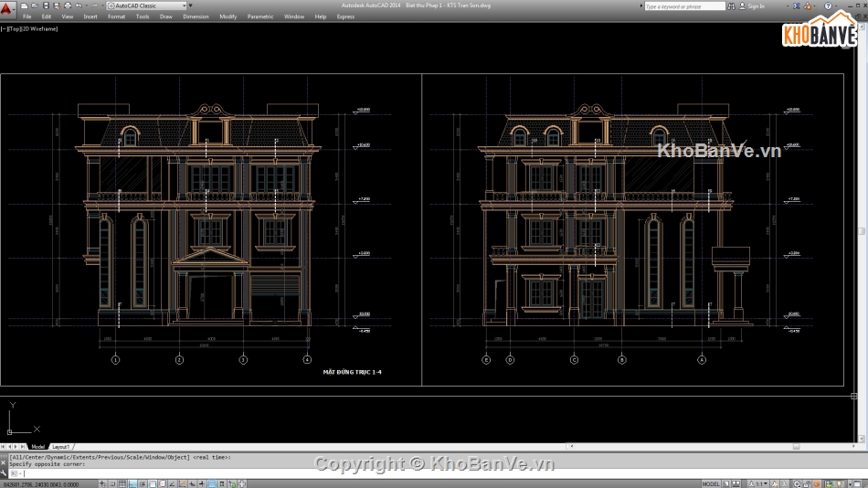Open the annotation scale 1:1 dropdown
This screenshot has height=488, width=868.
tap(757, 484)
